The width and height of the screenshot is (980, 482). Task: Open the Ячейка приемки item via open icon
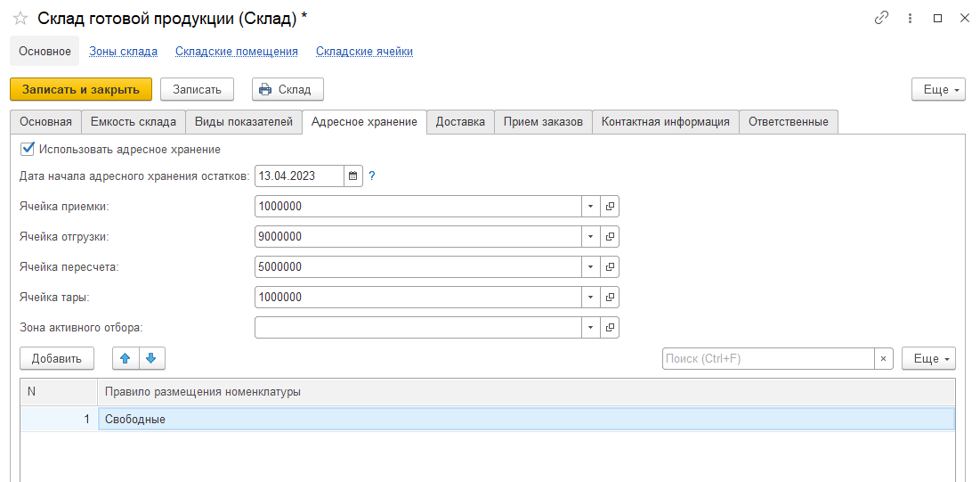(x=611, y=207)
